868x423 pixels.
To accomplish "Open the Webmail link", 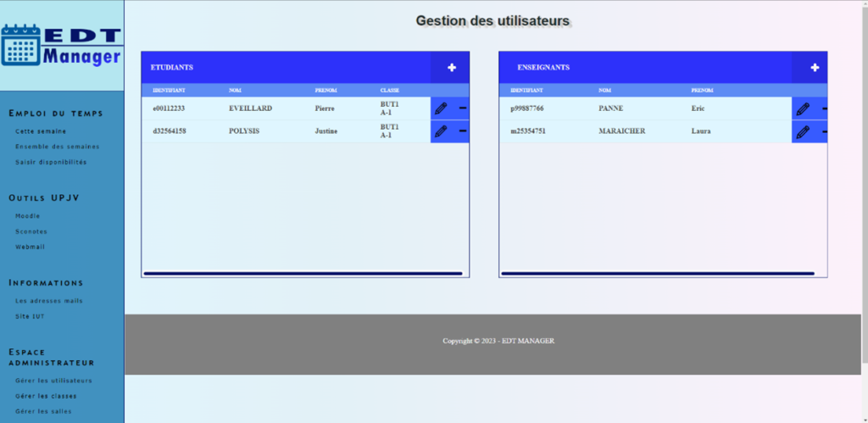I will tap(30, 247).
